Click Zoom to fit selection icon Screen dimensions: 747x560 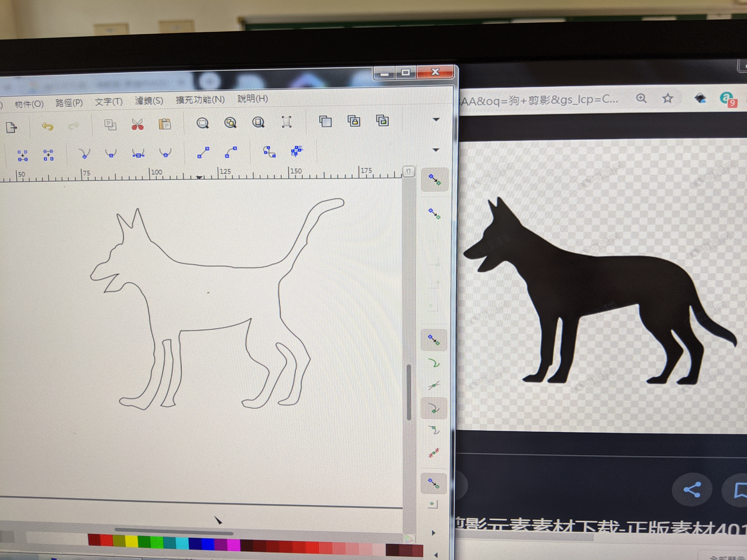203,123
